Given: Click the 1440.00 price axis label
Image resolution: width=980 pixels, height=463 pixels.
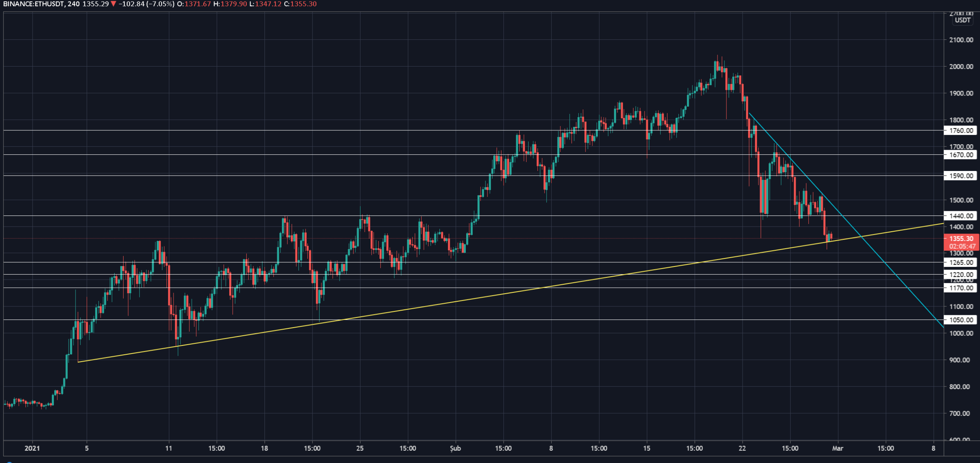Looking at the screenshot, I should 961,216.
